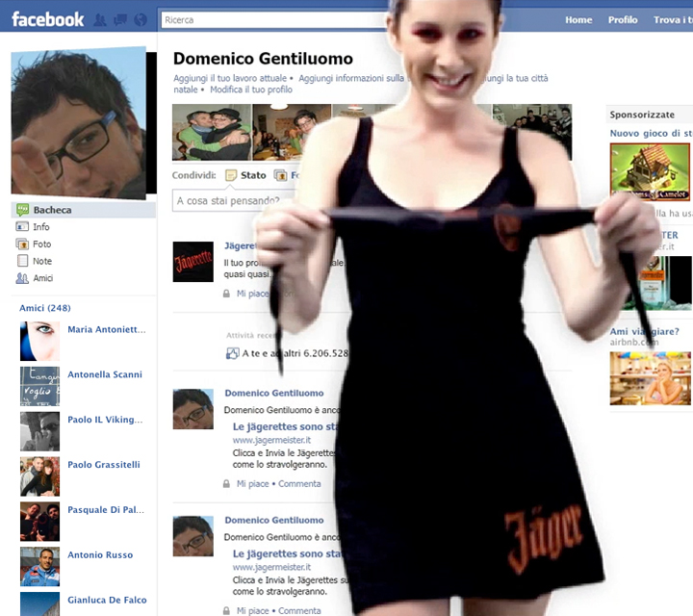This screenshot has height=616, width=693.
Task: Click Commenta under first jägerettes post
Action: point(299,484)
